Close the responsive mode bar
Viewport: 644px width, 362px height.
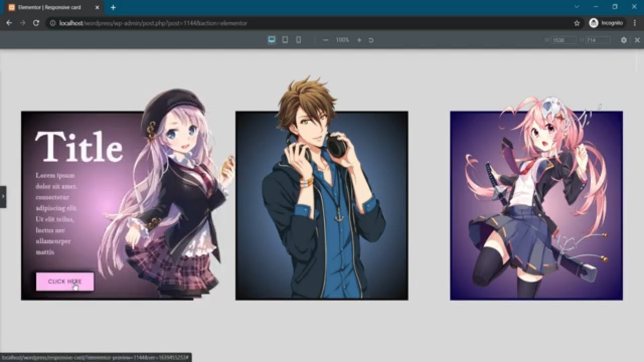[637, 40]
